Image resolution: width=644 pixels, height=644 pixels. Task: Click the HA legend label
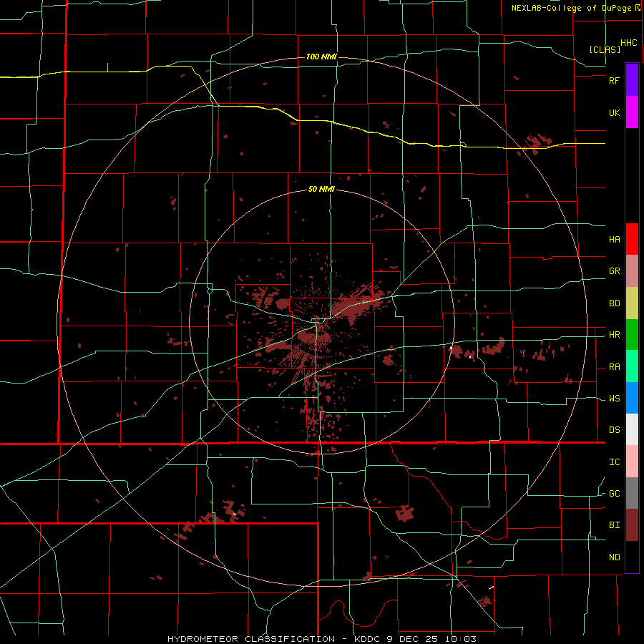614,240
